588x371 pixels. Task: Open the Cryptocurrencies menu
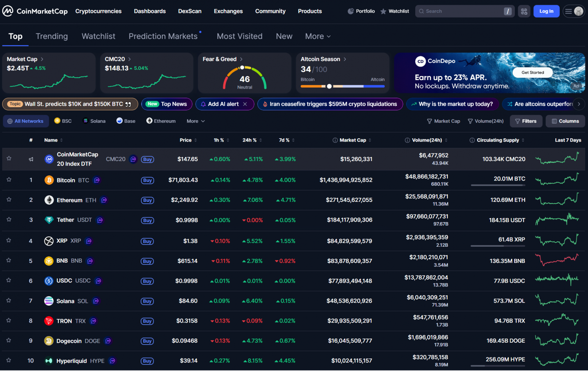[x=98, y=11]
